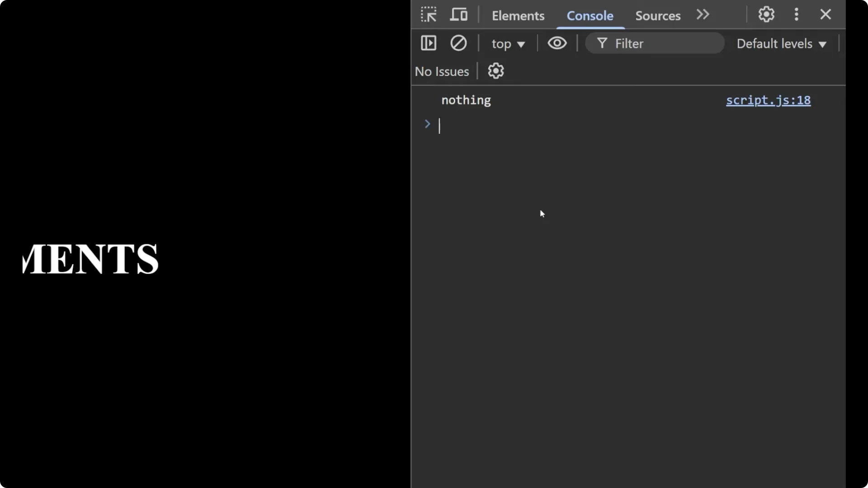Open the script.js:18 source link

tap(768, 100)
